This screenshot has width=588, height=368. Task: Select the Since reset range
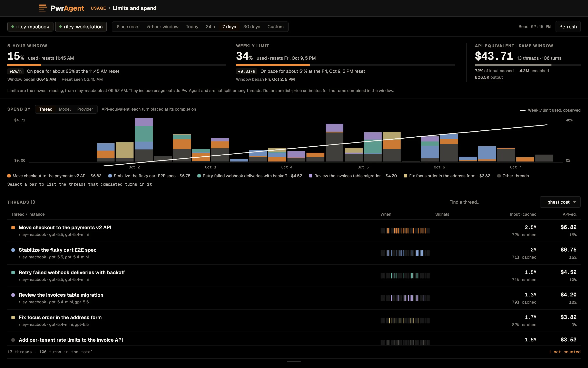(128, 27)
